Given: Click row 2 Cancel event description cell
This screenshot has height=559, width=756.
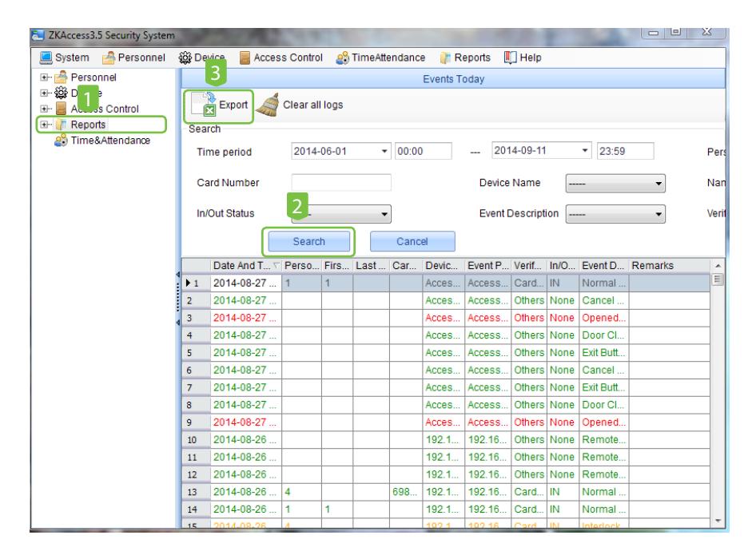Looking at the screenshot, I should (603, 301).
